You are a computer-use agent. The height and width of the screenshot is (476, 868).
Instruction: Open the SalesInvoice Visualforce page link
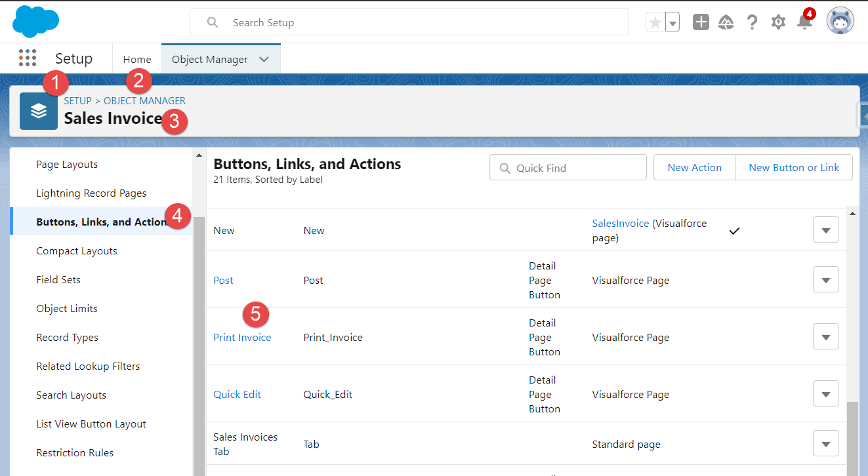(x=621, y=224)
